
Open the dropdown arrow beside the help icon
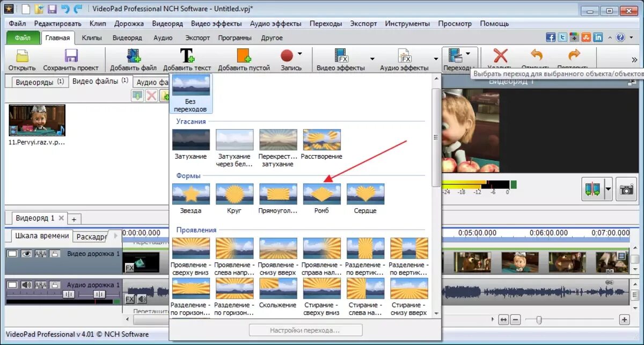(x=630, y=38)
